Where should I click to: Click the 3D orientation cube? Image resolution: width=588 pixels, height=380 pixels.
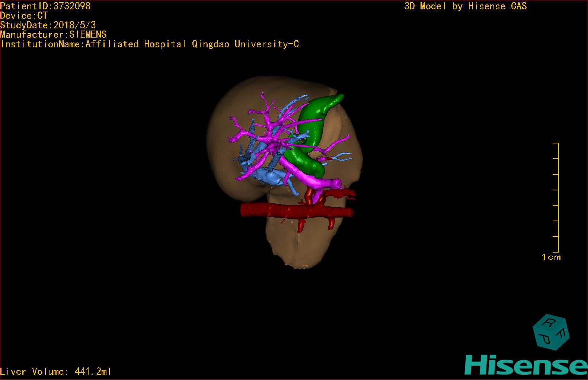551,332
